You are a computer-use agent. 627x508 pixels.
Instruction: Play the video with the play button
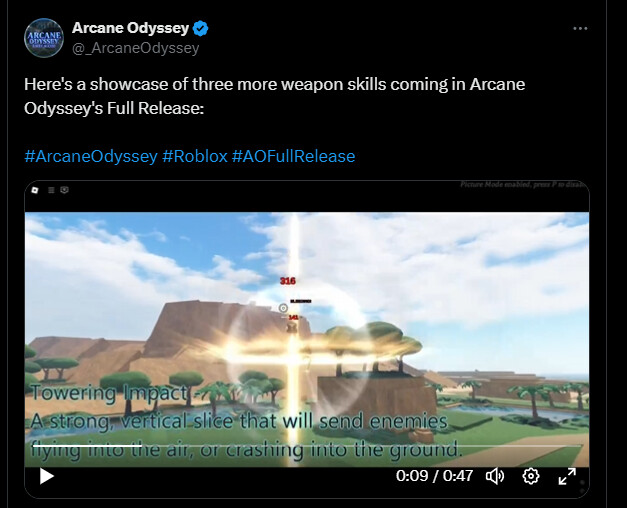click(x=47, y=476)
